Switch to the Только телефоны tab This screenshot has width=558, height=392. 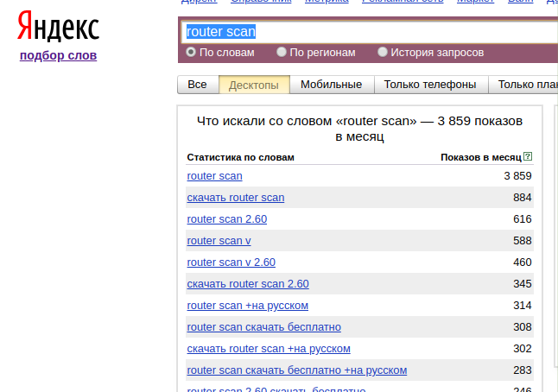[431, 85]
